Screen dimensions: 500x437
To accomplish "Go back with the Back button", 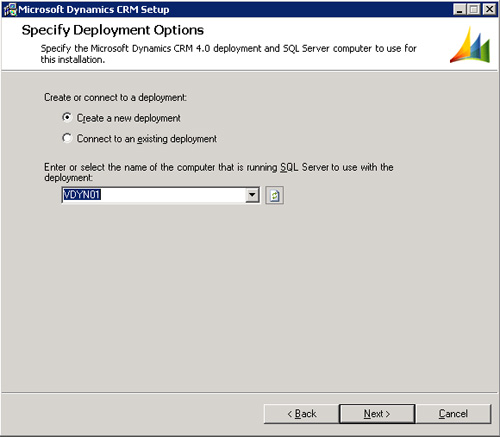I will (301, 414).
